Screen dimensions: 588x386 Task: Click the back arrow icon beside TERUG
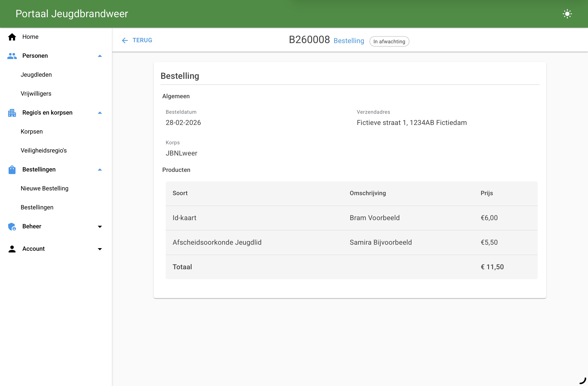pos(125,40)
